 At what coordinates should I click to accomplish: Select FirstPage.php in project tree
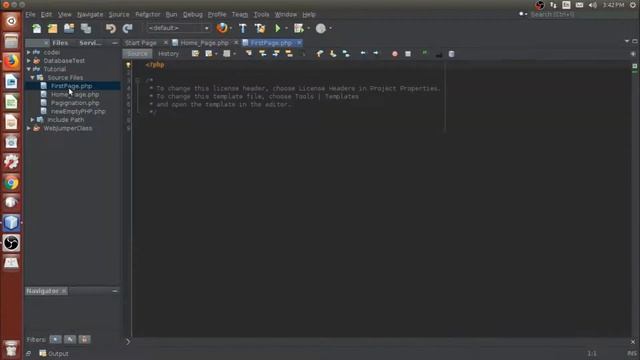click(71, 86)
